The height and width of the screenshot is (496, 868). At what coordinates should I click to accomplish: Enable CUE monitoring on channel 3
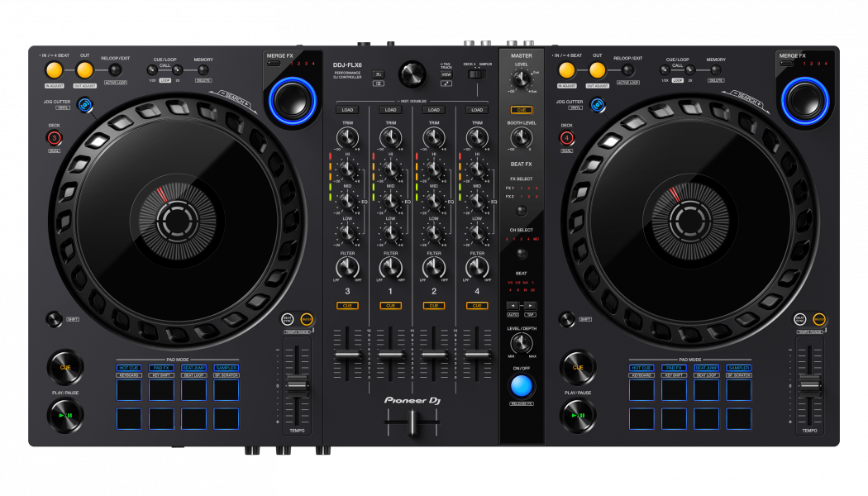[x=348, y=305]
